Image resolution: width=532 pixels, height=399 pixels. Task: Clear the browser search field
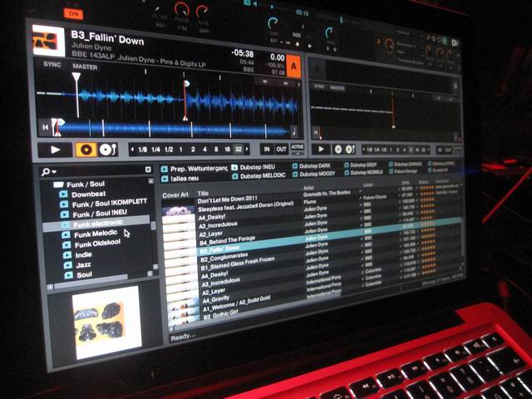pyautogui.click(x=148, y=170)
